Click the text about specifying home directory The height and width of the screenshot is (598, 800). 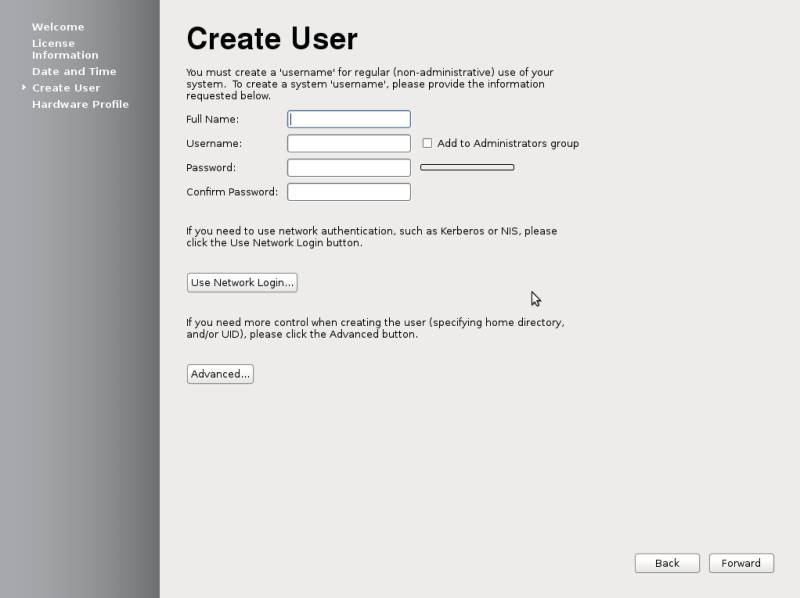[375, 328]
